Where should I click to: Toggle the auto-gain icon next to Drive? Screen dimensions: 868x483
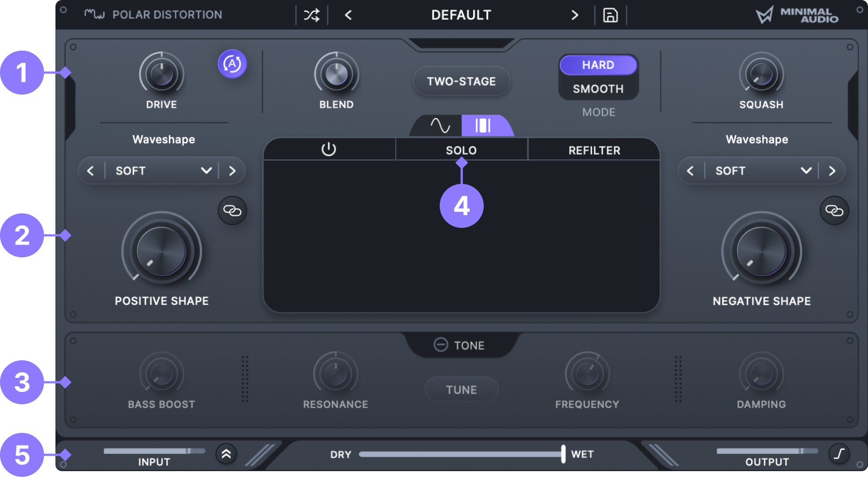click(x=232, y=64)
